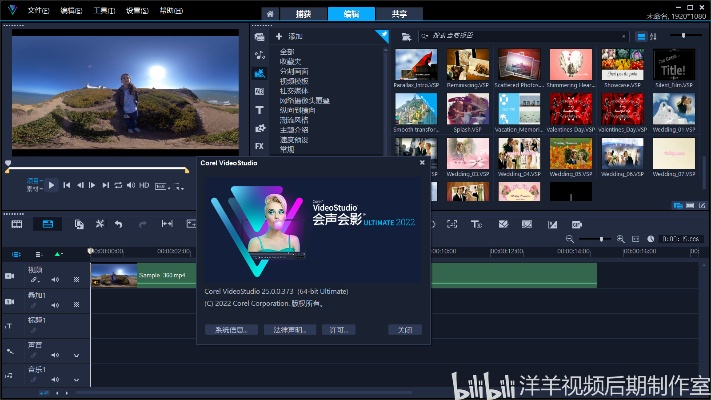Open the 文件 (File) menu
Screen dimensions: 711x400
tap(40, 10)
